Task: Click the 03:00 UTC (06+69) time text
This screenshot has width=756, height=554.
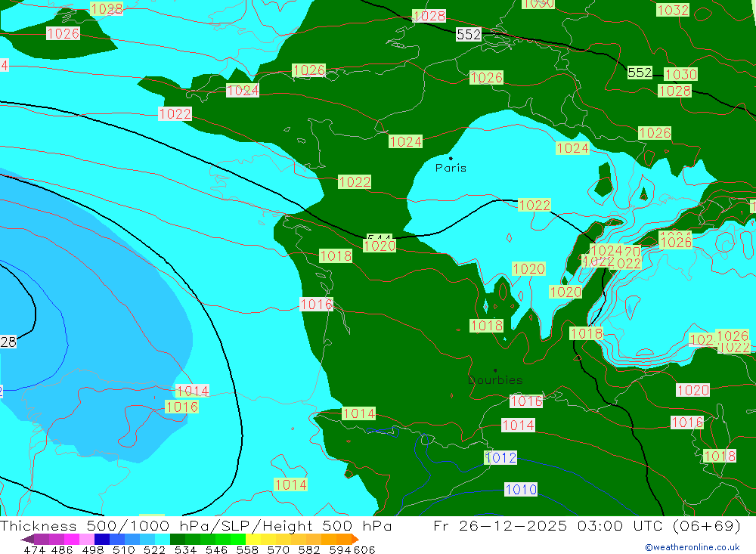Action: coord(659,525)
